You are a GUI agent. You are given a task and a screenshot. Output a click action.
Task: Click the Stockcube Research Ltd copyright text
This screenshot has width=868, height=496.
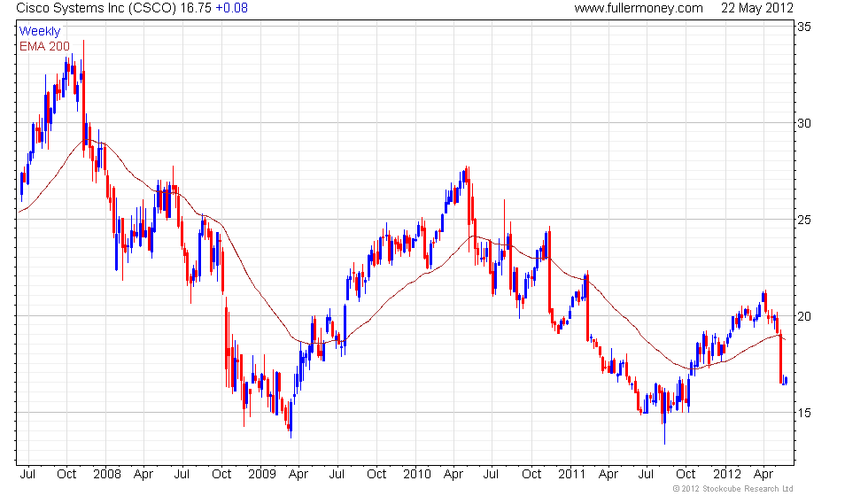(x=733, y=489)
